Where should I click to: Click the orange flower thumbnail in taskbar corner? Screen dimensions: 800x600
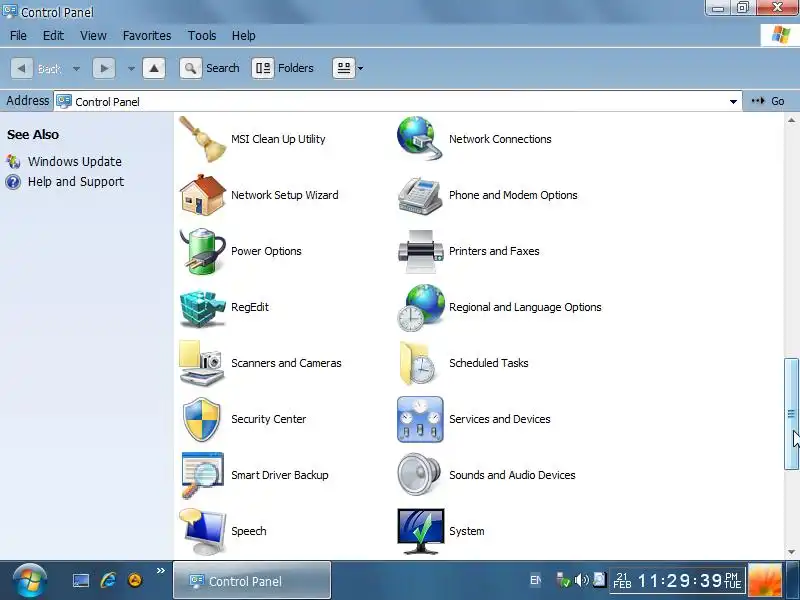coord(764,581)
